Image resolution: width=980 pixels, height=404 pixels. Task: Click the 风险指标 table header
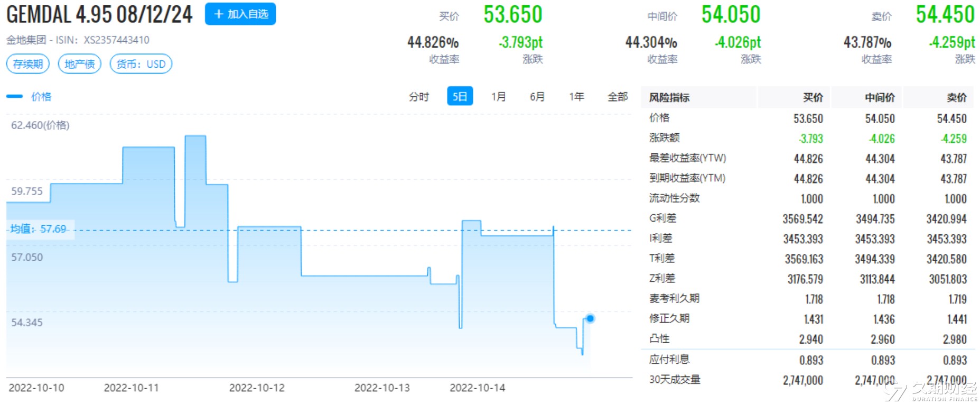pyautogui.click(x=669, y=97)
